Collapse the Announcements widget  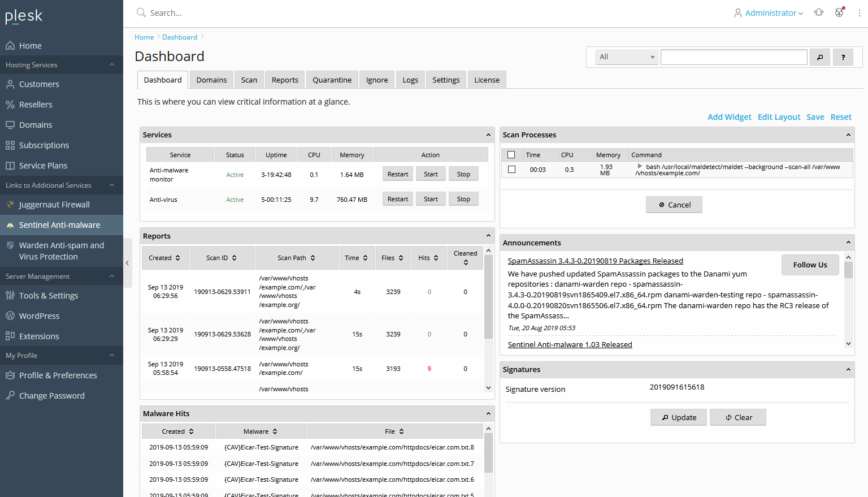pos(848,243)
